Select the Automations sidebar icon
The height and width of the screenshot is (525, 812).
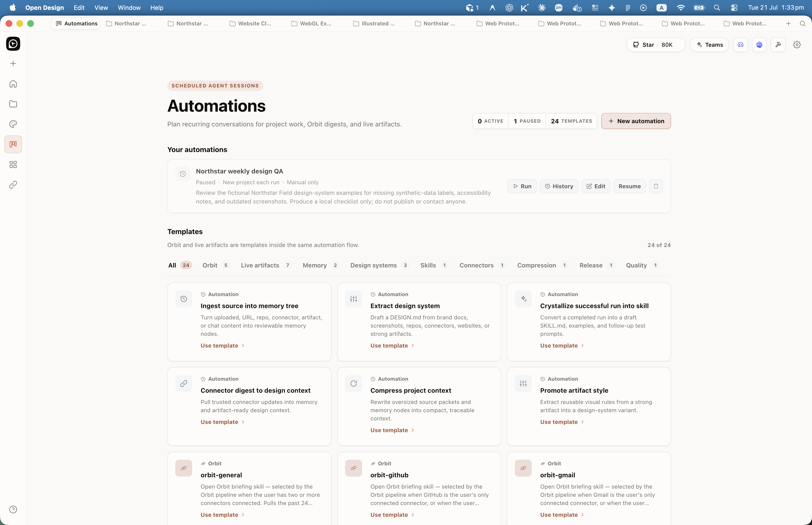[13, 144]
